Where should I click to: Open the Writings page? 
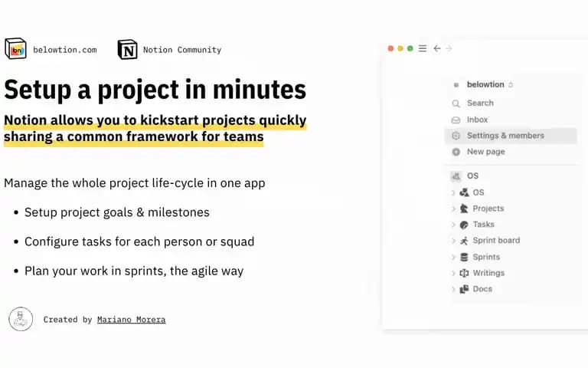point(488,273)
